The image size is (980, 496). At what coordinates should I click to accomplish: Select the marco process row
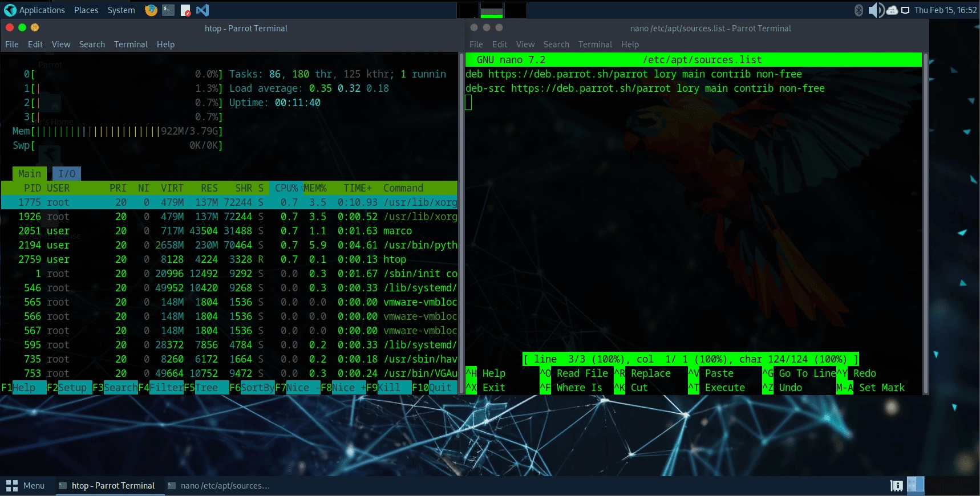click(229, 231)
